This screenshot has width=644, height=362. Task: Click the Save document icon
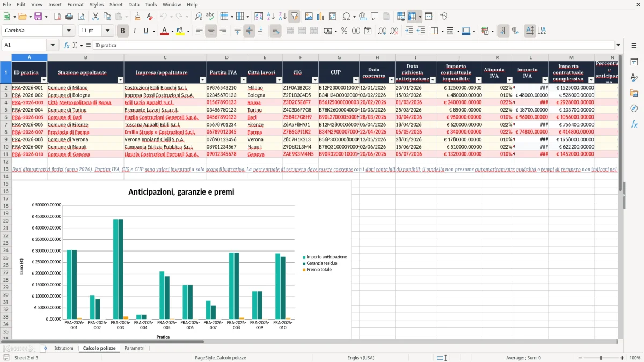38,17
